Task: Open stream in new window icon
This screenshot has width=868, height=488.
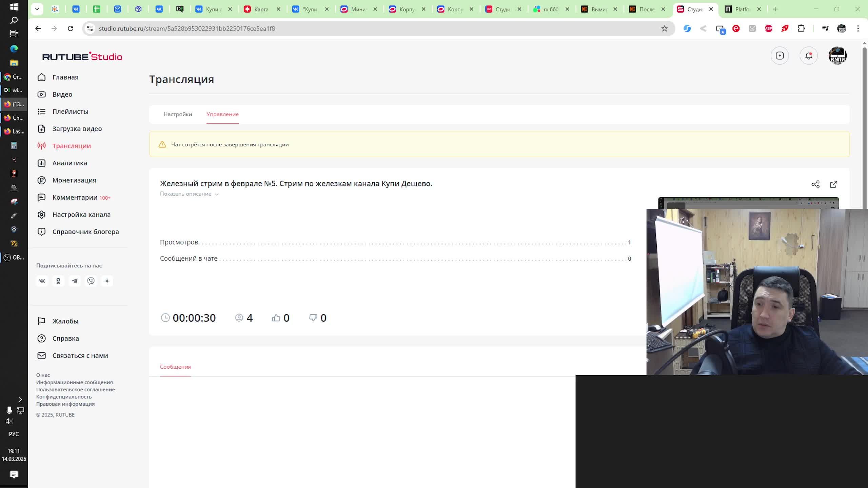Action: click(833, 184)
